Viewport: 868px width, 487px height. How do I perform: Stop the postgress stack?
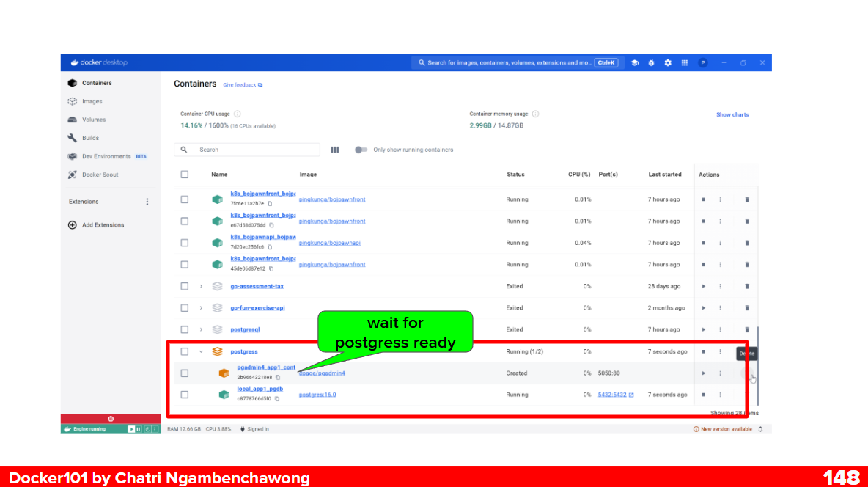[x=704, y=352]
